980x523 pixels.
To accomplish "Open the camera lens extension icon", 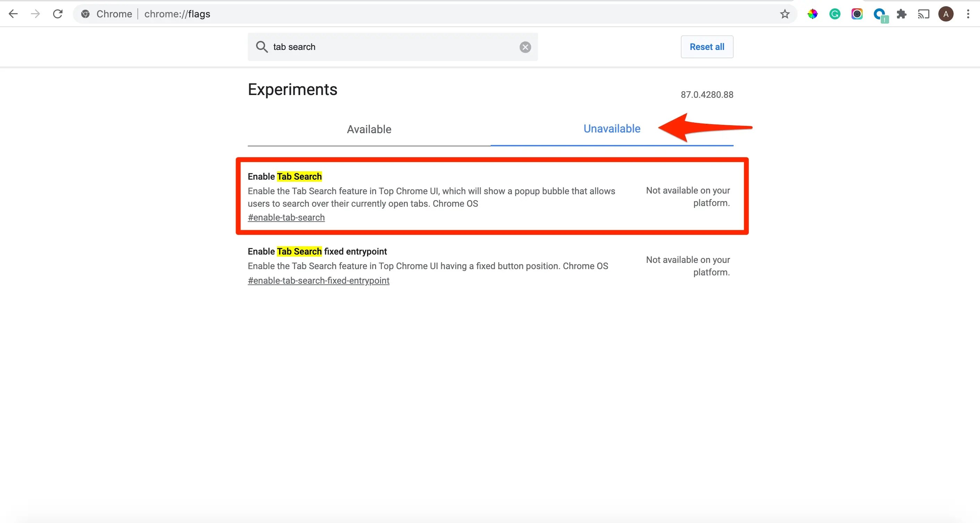I will pyautogui.click(x=857, y=14).
